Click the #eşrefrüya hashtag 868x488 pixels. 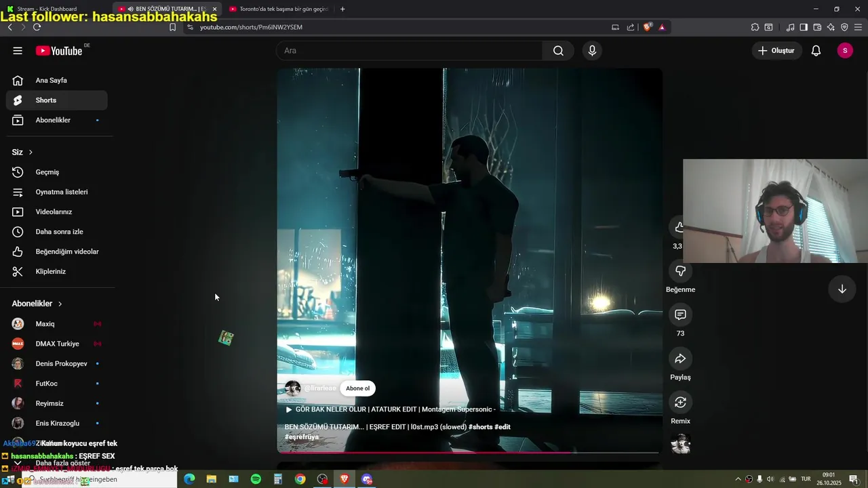click(302, 437)
